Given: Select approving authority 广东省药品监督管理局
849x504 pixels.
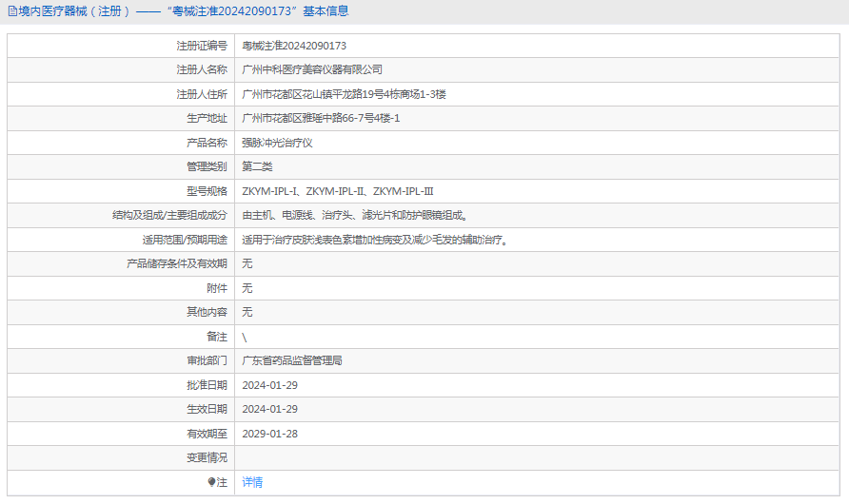Looking at the screenshot, I should (x=292, y=360).
